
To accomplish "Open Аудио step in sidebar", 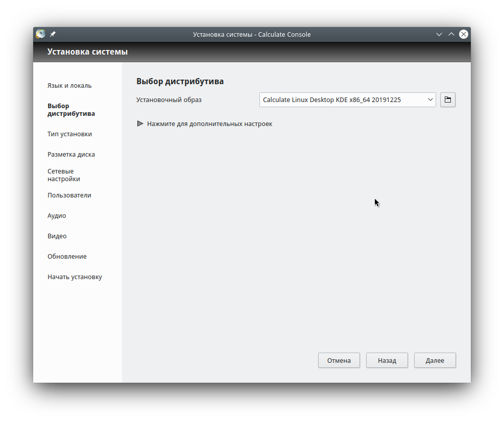I will pos(57,215).
